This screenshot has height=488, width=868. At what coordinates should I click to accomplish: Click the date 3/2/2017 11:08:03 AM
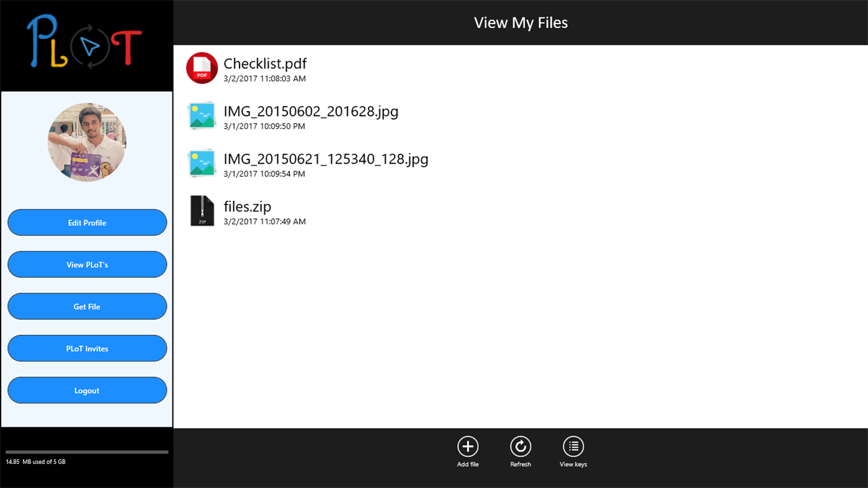pos(265,79)
